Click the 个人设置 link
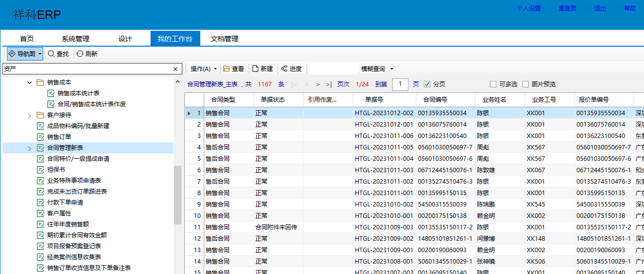Viewport: 644px width, 274px height. (528, 8)
